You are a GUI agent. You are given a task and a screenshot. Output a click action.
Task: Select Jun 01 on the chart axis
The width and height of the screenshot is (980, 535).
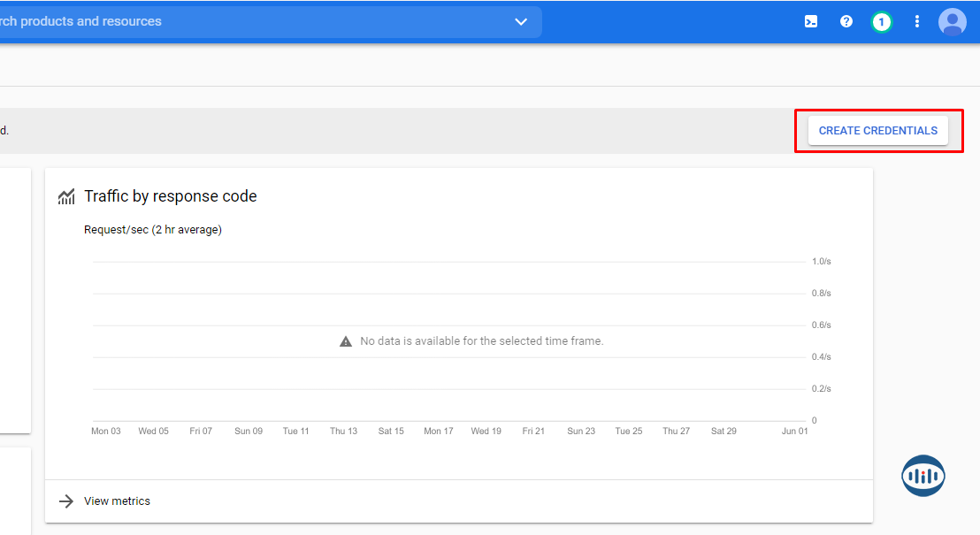click(795, 432)
